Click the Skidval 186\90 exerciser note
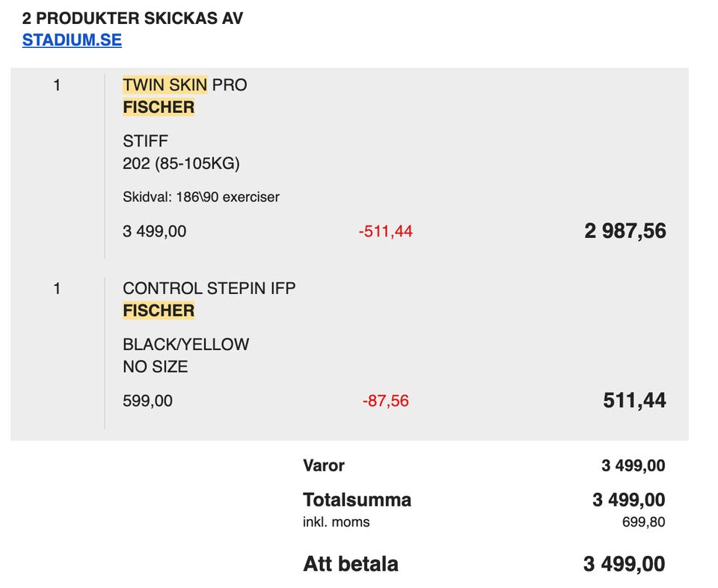This screenshot has height=588, width=718. point(200,197)
